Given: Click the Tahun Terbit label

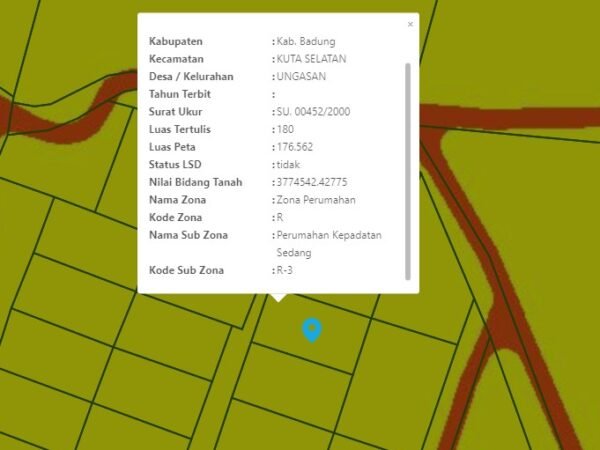Looking at the screenshot, I should coord(180,94).
